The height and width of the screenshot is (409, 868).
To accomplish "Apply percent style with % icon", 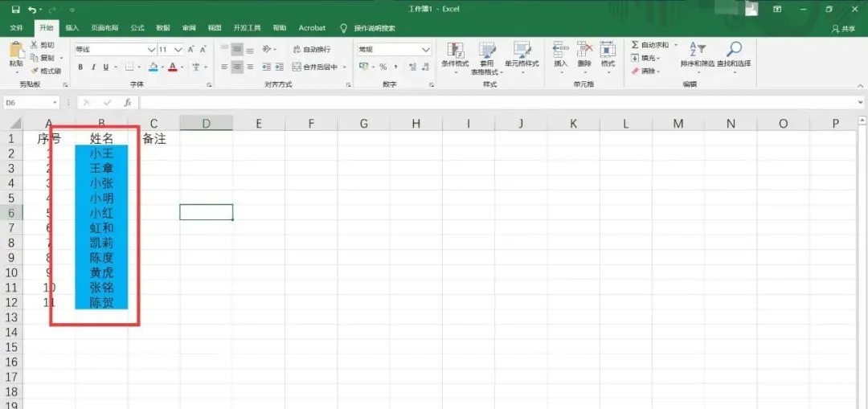I will (383, 67).
